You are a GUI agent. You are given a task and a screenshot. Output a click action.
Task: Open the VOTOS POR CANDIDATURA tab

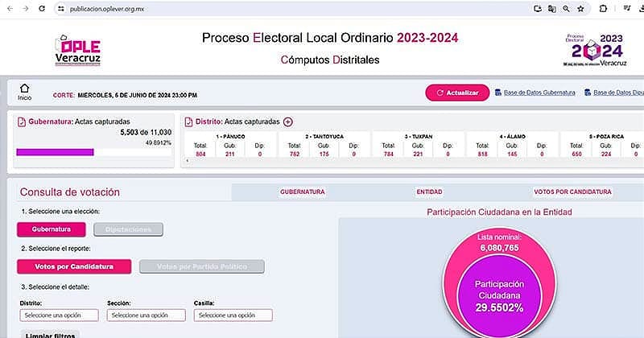[x=572, y=192]
